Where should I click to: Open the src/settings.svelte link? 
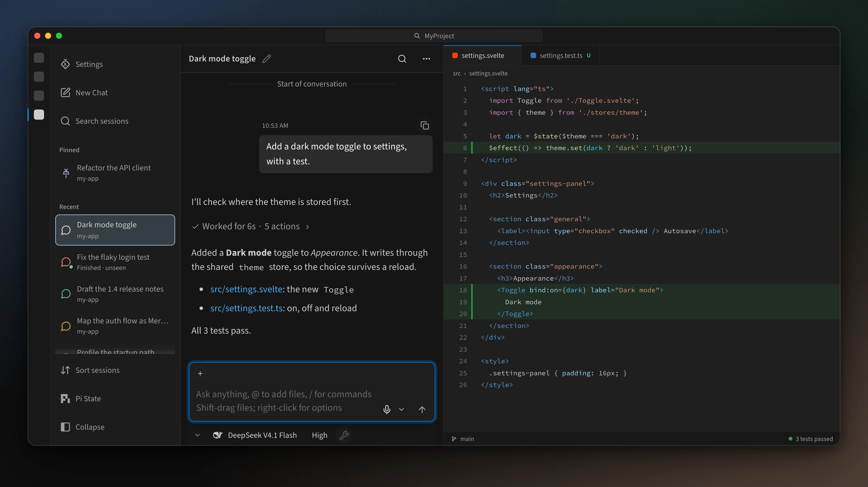click(x=246, y=289)
